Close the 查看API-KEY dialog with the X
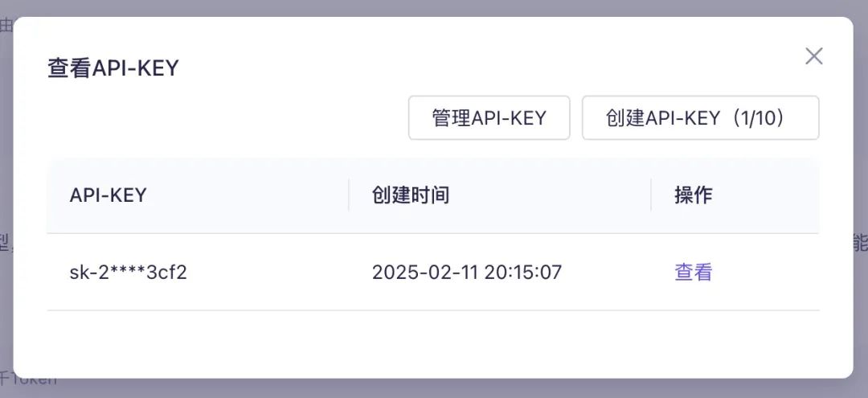The image size is (868, 398). (x=814, y=56)
